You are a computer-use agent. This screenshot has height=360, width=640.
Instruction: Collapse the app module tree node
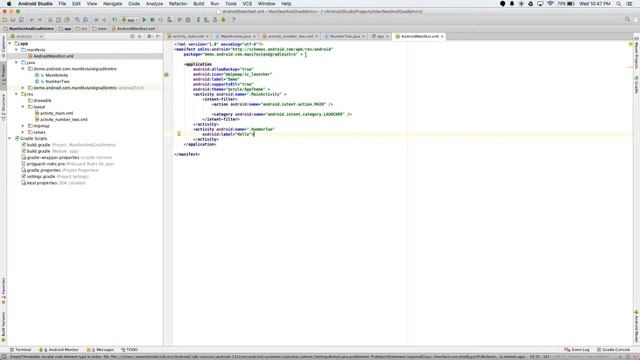[10, 43]
